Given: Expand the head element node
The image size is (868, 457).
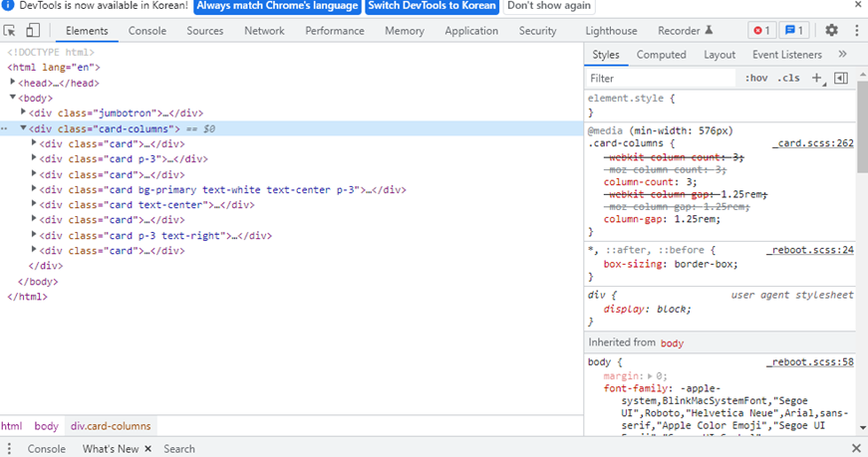Looking at the screenshot, I should (x=13, y=82).
